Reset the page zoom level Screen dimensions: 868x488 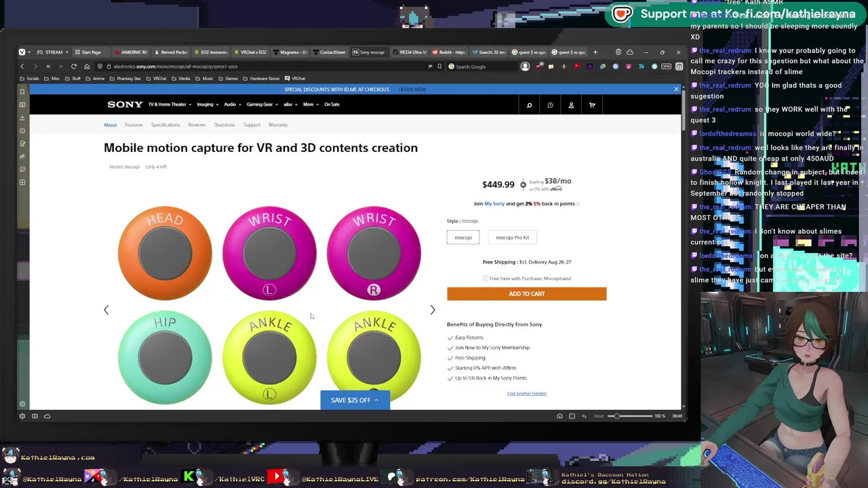pyautogui.click(x=599, y=415)
